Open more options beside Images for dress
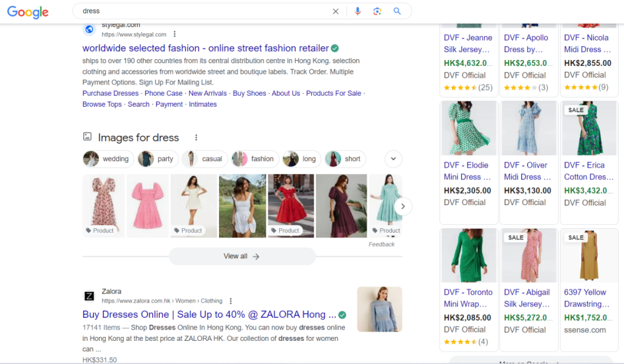This screenshot has width=624, height=364. (196, 138)
